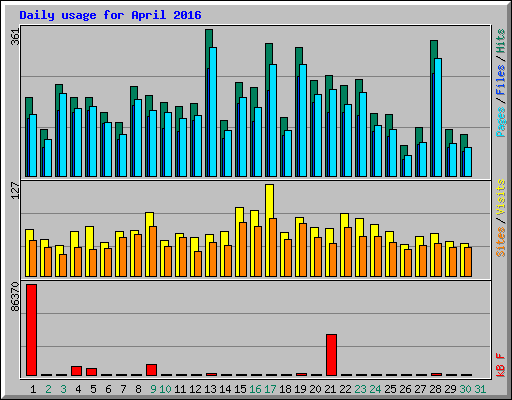Viewport: 512px width, 400px height.
Task: Click the orange sites bar for day 9
Action: (x=153, y=252)
